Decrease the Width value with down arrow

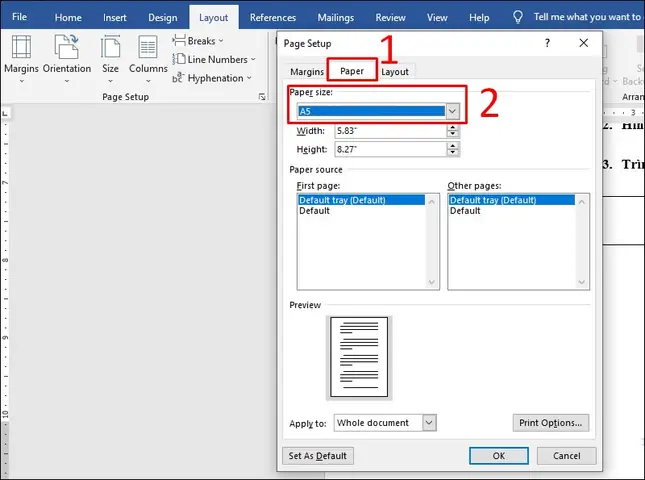pyautogui.click(x=453, y=134)
